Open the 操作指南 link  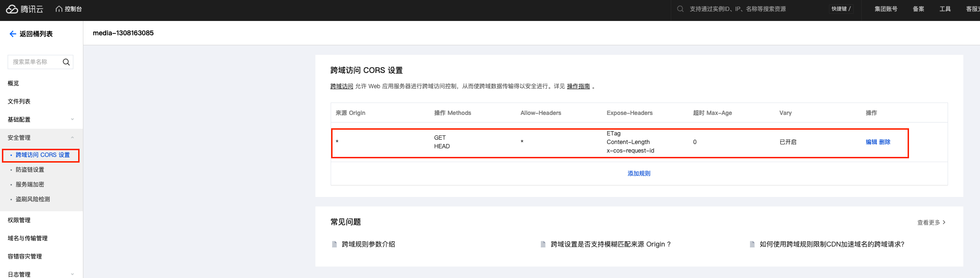[x=578, y=86]
